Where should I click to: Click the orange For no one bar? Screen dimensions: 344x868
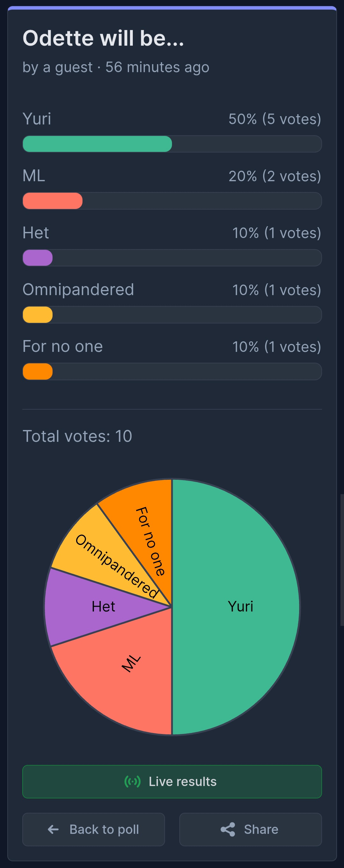[38, 372]
